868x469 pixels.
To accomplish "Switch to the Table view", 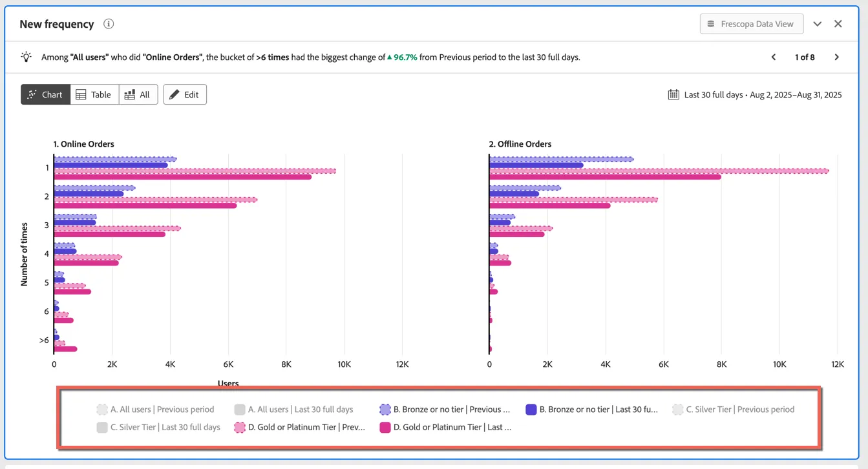I will [94, 94].
